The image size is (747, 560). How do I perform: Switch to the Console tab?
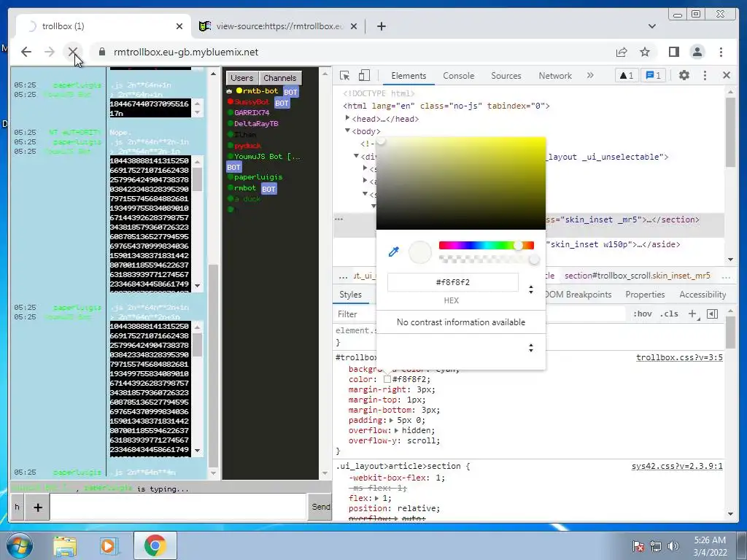point(458,76)
